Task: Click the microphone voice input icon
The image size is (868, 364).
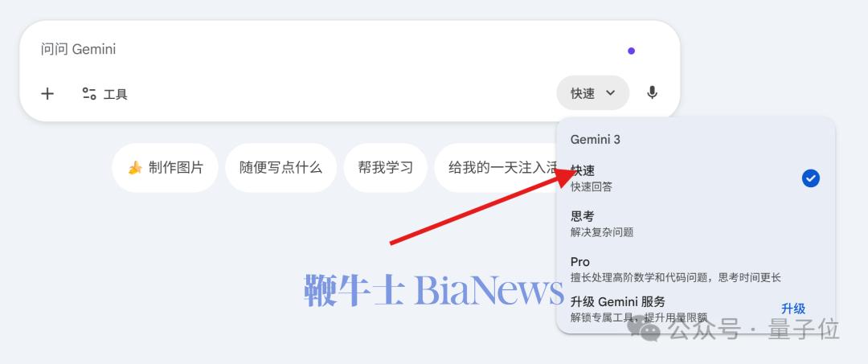Action: tap(652, 93)
